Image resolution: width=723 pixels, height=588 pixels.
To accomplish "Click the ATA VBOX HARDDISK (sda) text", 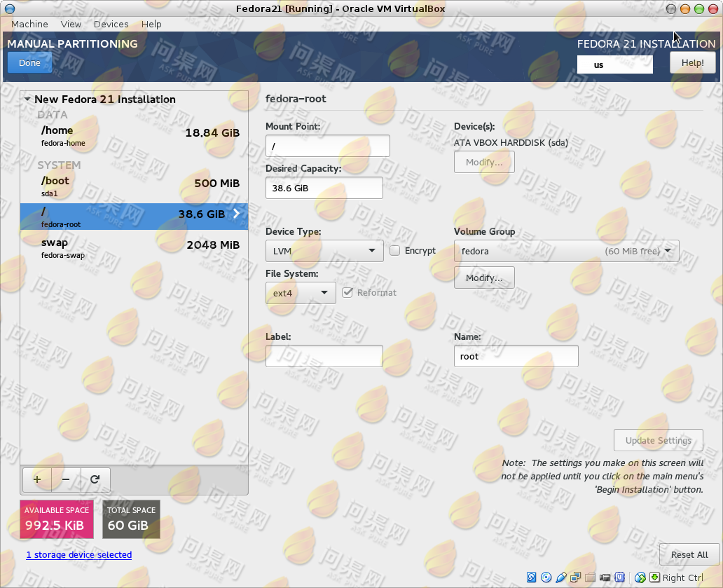I will (511, 143).
